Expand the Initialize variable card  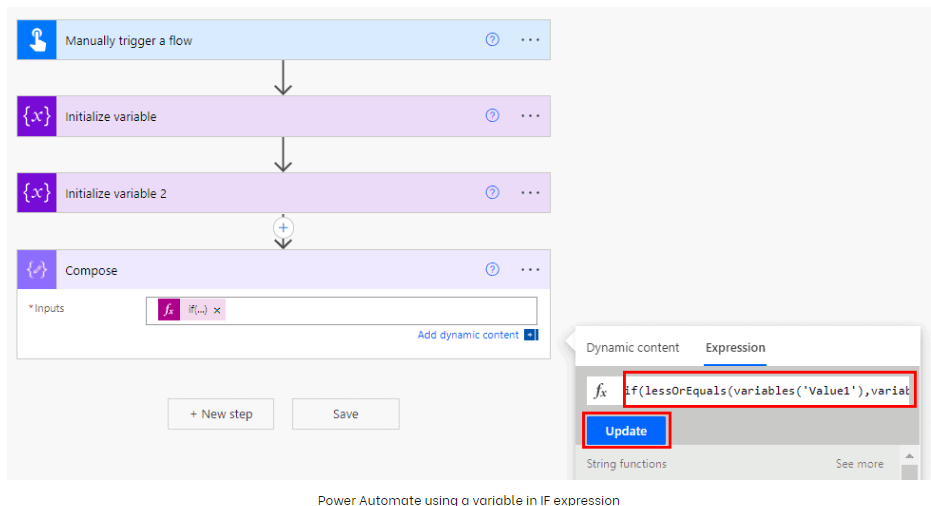click(284, 116)
